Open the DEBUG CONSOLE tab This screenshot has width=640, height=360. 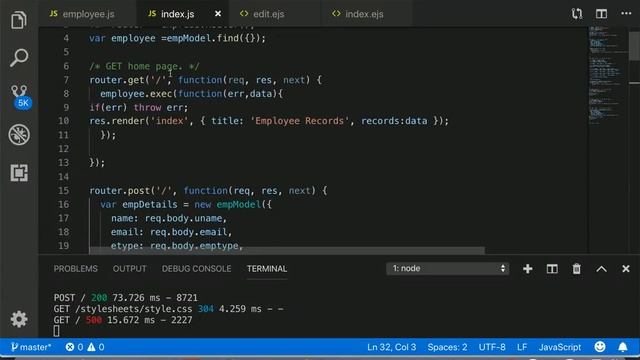click(196, 269)
